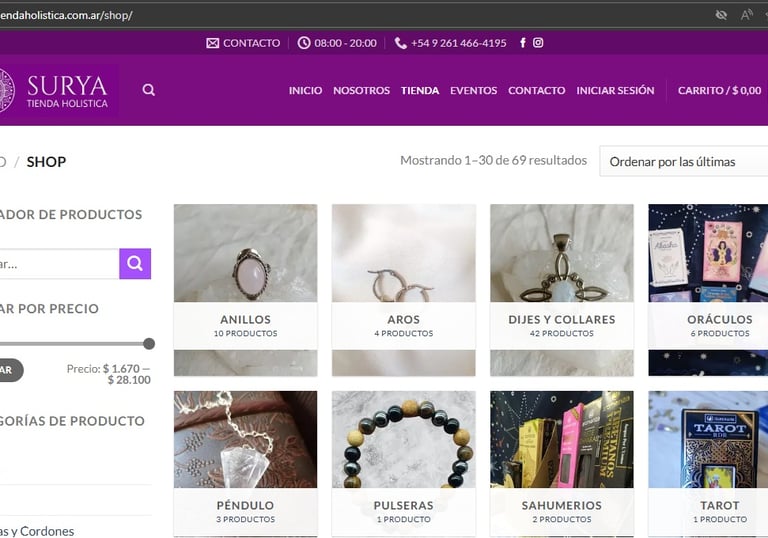Click browser tracking prevention eye icon
This screenshot has height=538, width=768.
[x=721, y=15]
